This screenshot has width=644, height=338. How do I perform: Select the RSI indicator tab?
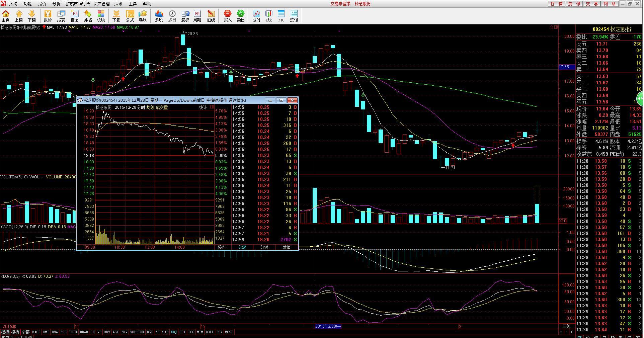[150, 332]
